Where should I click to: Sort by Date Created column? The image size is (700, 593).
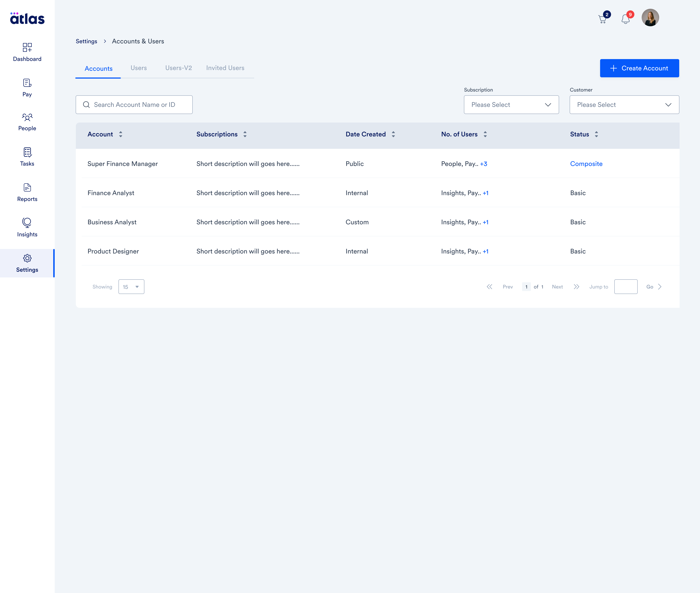click(393, 134)
